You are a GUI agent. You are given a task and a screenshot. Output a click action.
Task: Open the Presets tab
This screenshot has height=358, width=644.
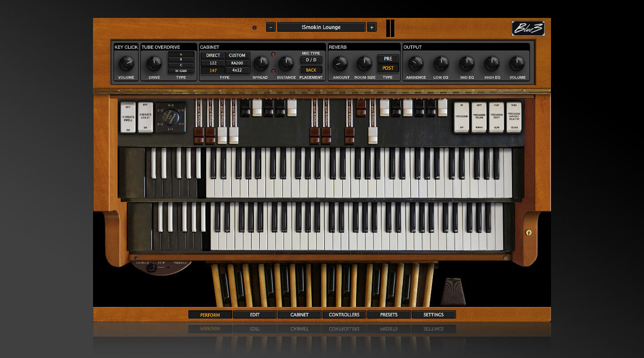point(389,315)
